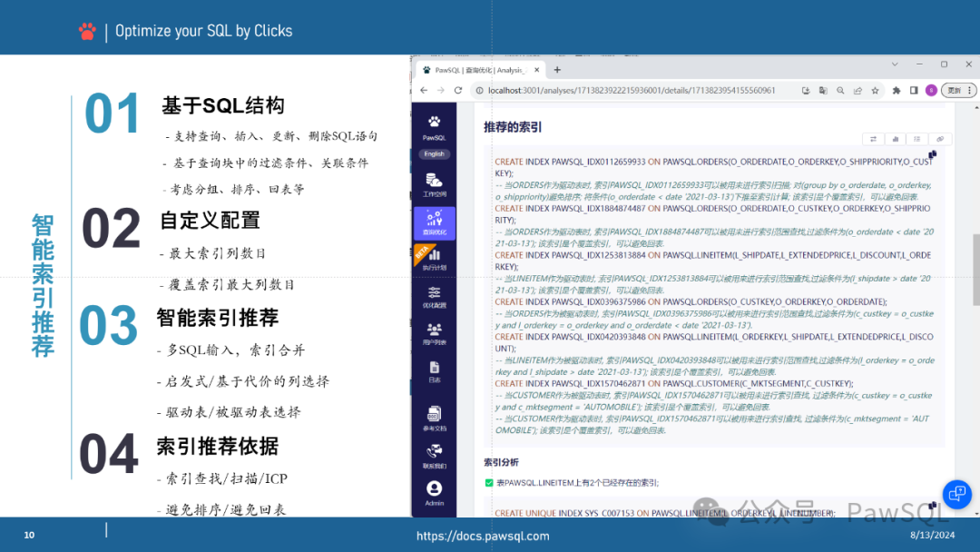Click the purple profile avatar in browser

point(931,91)
